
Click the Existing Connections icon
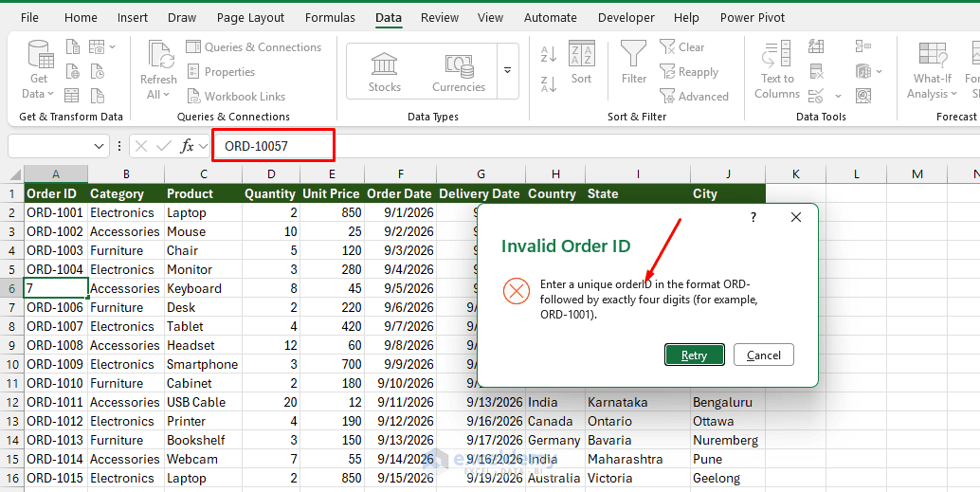click(x=97, y=96)
